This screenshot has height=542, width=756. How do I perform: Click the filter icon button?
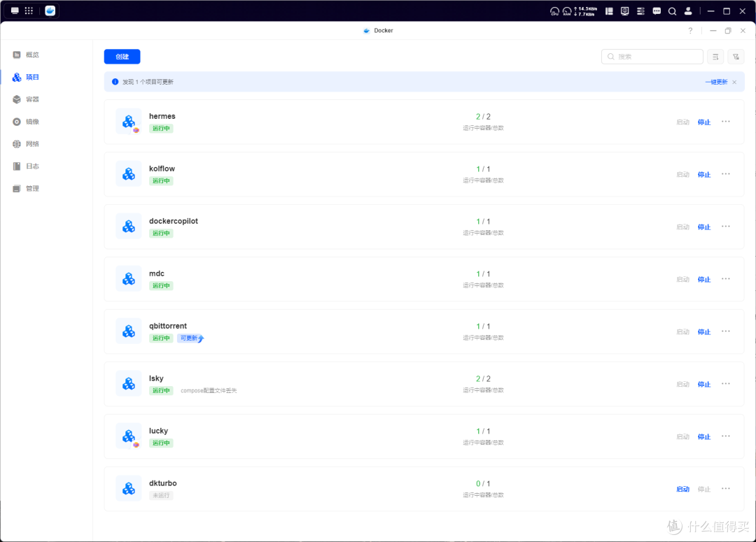(736, 57)
